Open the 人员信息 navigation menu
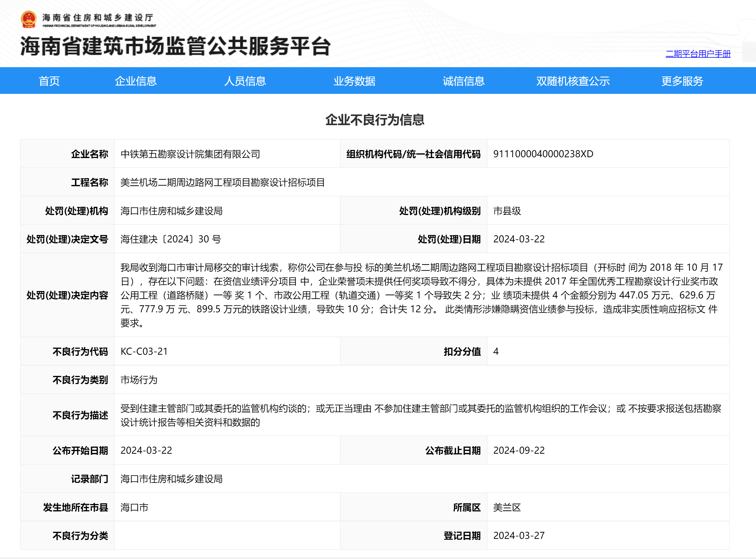 [245, 81]
